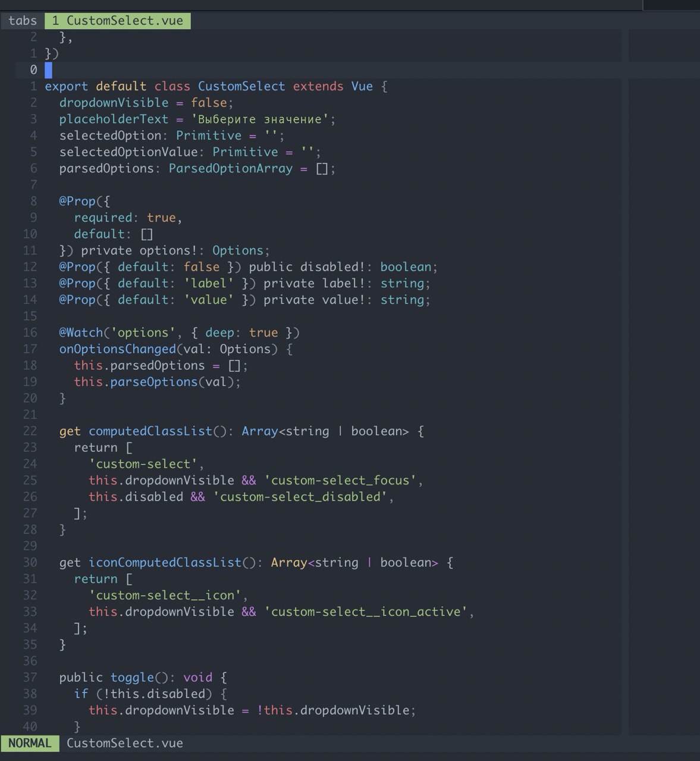The image size is (700, 761).
Task: Select the CustomSelect.vue tab
Action: tap(118, 20)
